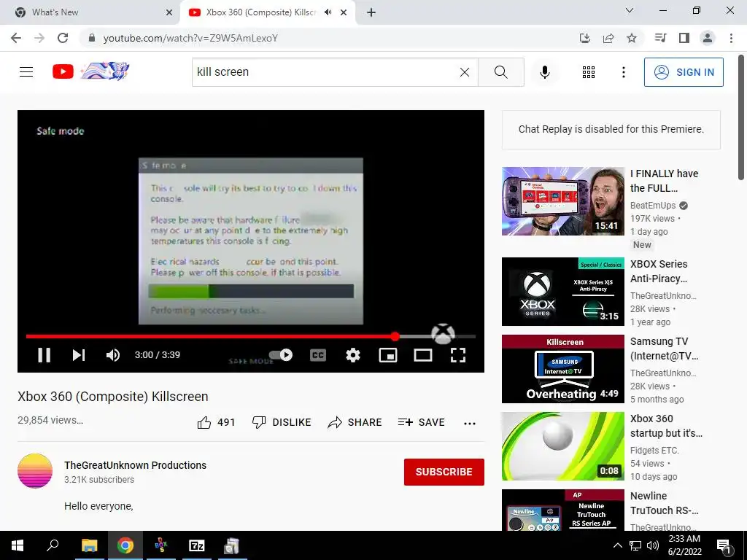The width and height of the screenshot is (747, 560).
Task: Close the What's New tab
Action: click(169, 12)
